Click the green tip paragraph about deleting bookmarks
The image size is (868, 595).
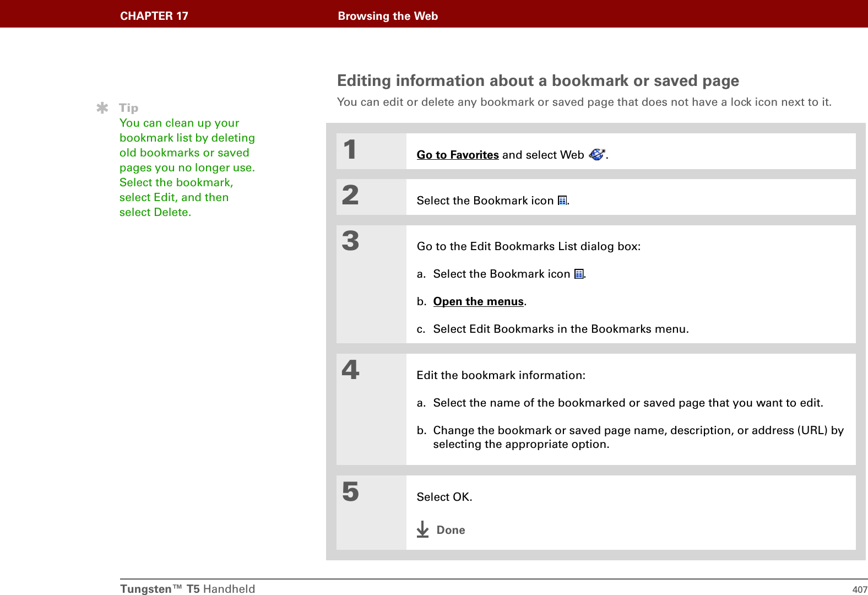point(187,167)
